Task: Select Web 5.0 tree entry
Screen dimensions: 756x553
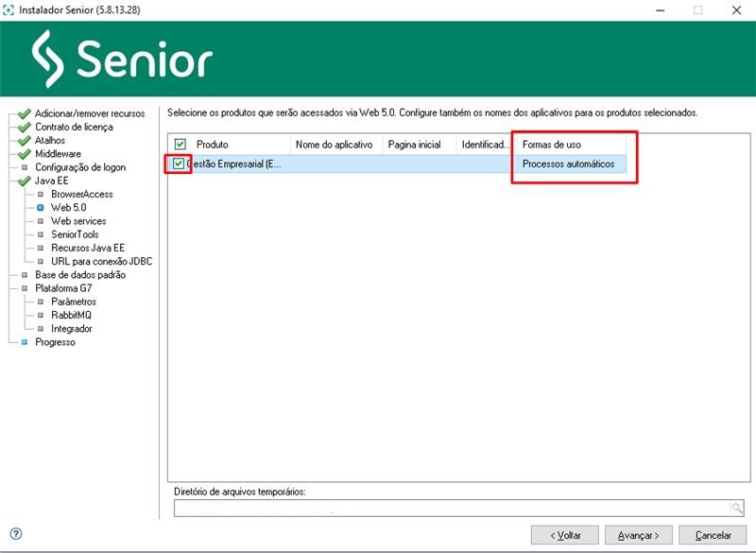Action: pos(68,208)
